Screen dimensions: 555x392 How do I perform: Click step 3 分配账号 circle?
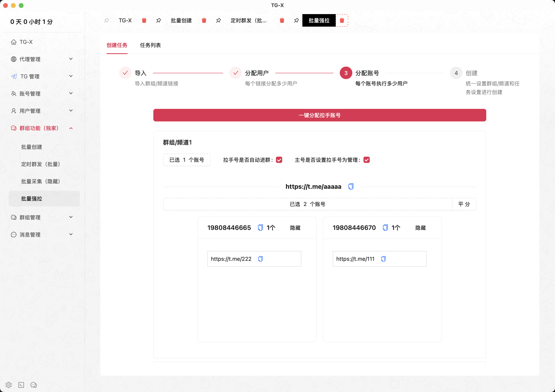click(x=346, y=73)
